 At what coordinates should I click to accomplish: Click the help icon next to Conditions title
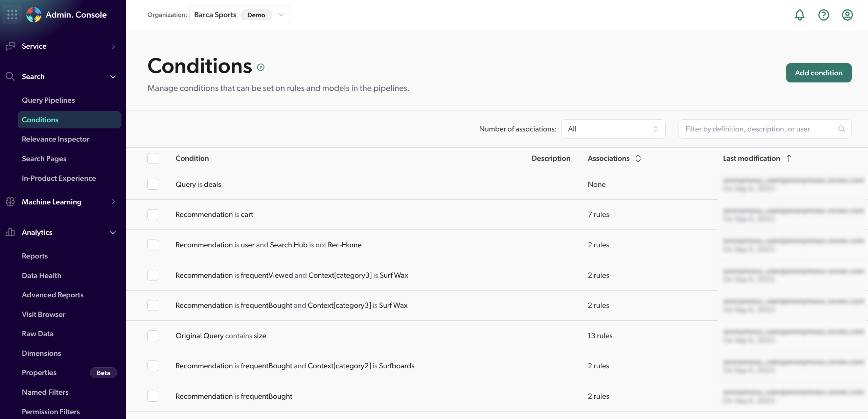click(260, 67)
